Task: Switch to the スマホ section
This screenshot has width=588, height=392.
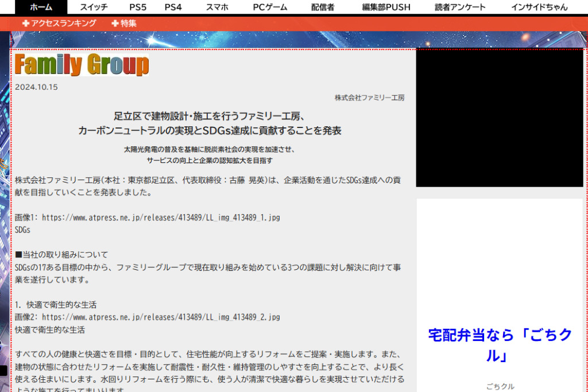Action: pos(217,7)
